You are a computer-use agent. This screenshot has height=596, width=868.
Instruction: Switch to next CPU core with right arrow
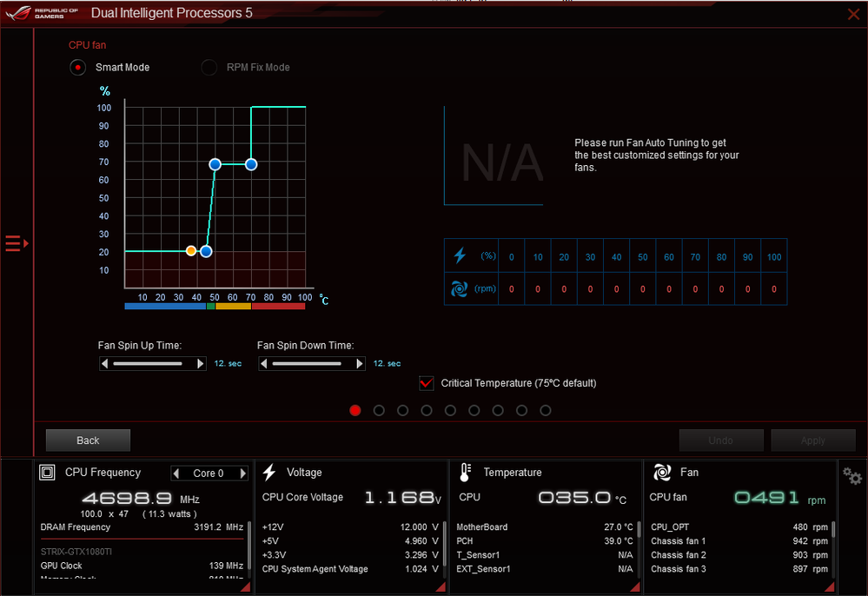tap(242, 473)
